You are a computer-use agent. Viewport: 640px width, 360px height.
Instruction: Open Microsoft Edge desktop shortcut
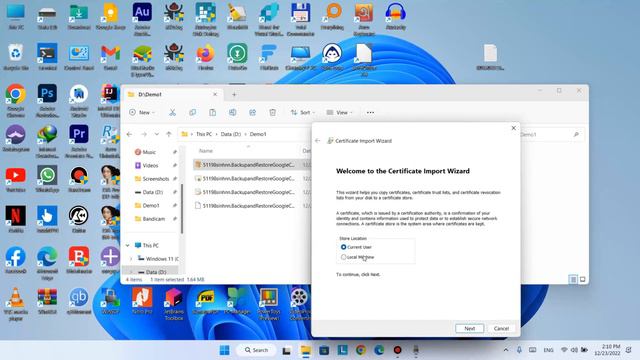pyautogui.click(x=47, y=262)
